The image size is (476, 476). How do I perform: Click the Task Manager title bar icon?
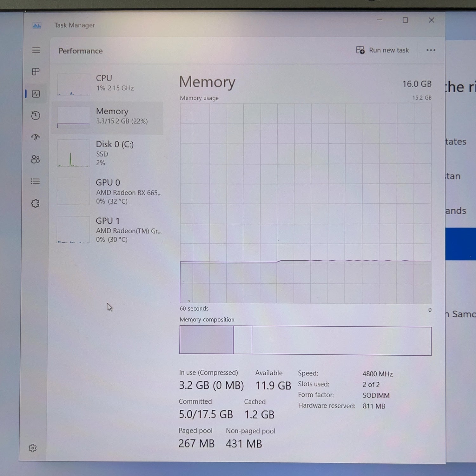tap(37, 25)
